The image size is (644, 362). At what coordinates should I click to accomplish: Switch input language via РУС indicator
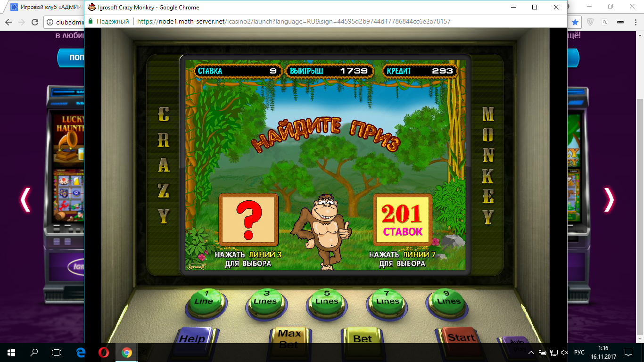click(x=579, y=353)
